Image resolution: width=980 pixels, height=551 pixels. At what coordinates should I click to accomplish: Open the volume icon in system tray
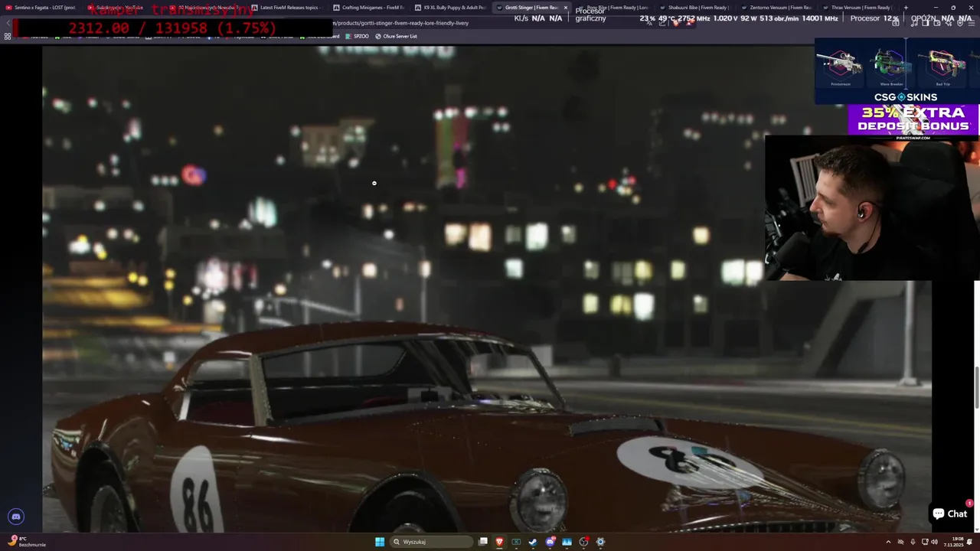(935, 542)
